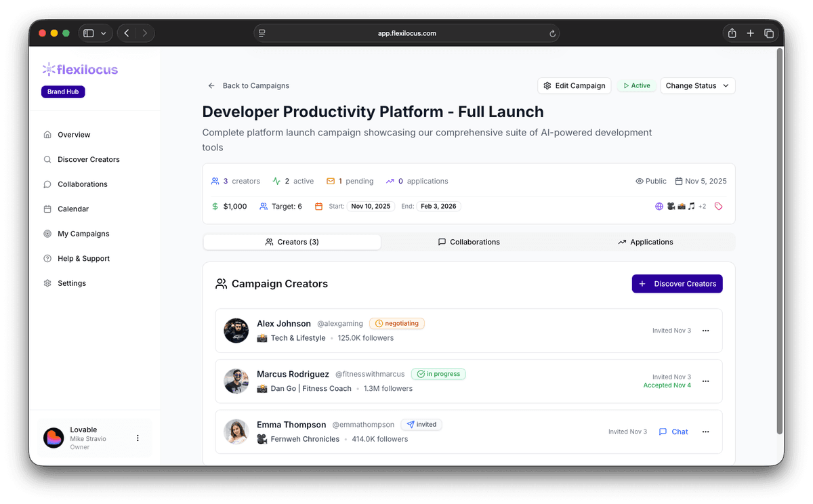Click the globe icon next to platform emojis
The image size is (813, 504).
[x=659, y=206]
